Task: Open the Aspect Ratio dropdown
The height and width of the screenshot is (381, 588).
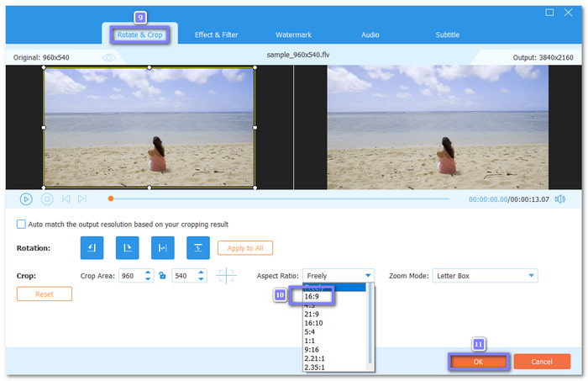Action: (x=339, y=276)
